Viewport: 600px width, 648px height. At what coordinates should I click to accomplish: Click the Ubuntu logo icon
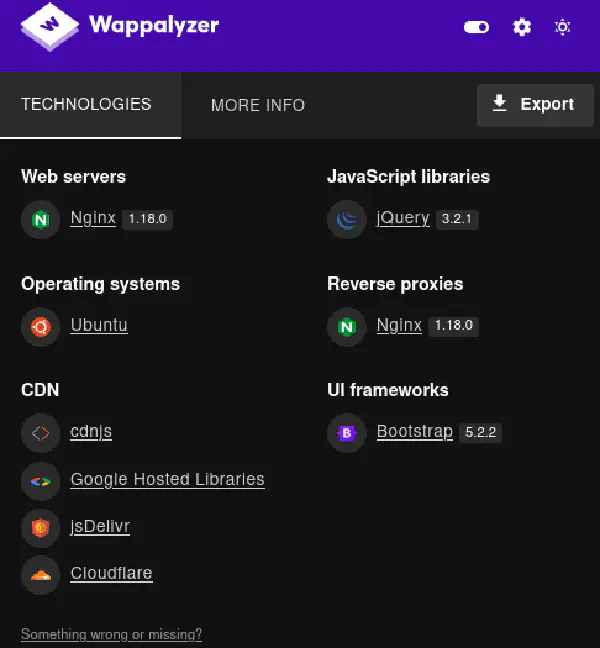point(40,327)
